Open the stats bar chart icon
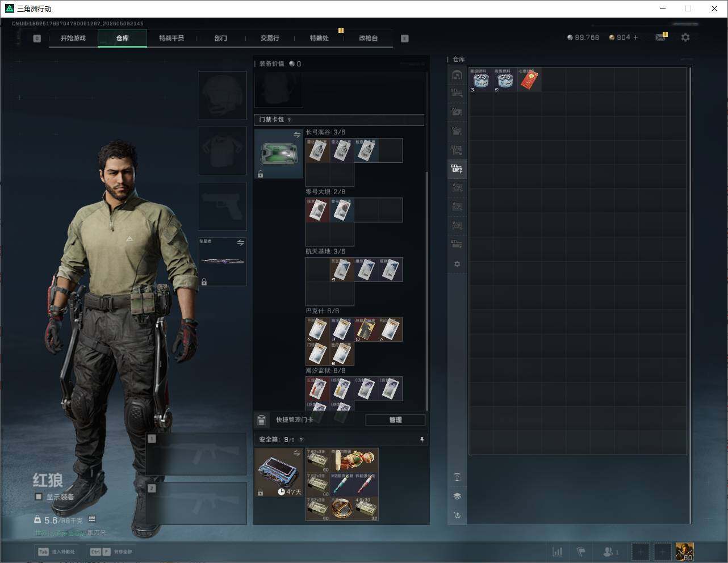Viewport: 728px width, 563px height. [558, 552]
